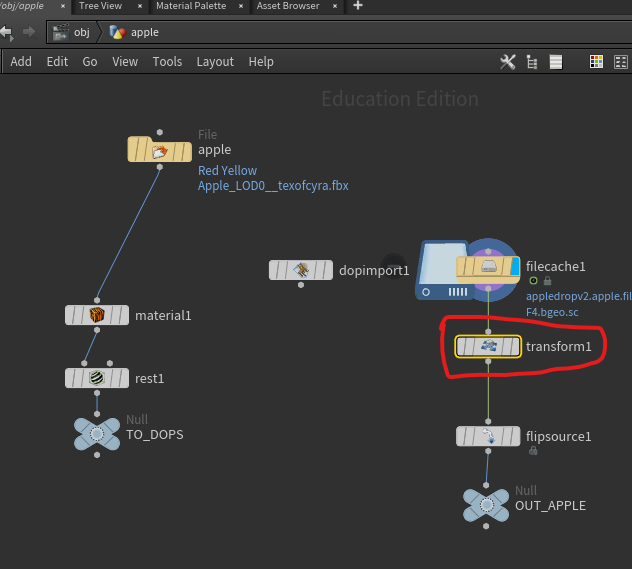The height and width of the screenshot is (569, 632).
Task: Switch to the Material Palette tab
Action: pos(191,6)
